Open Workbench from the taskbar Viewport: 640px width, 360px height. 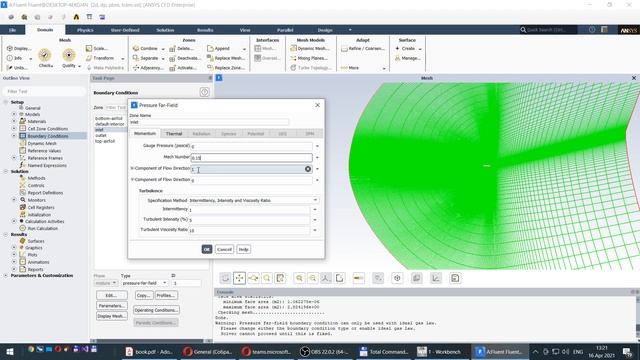pyautogui.click(x=439, y=352)
